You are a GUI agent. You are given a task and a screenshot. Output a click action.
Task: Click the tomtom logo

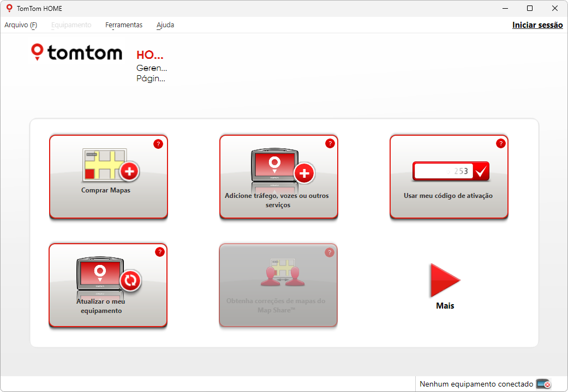point(76,52)
